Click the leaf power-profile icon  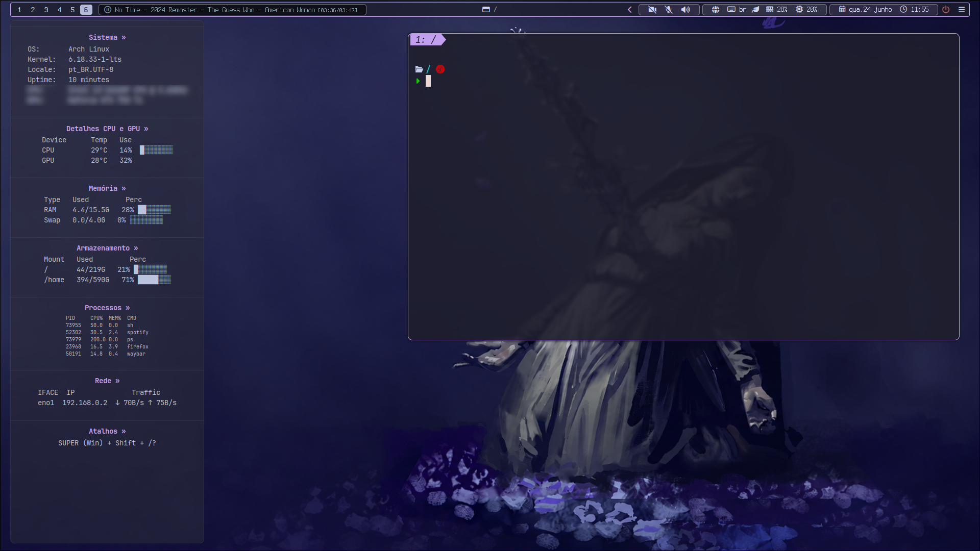pyautogui.click(x=756, y=10)
